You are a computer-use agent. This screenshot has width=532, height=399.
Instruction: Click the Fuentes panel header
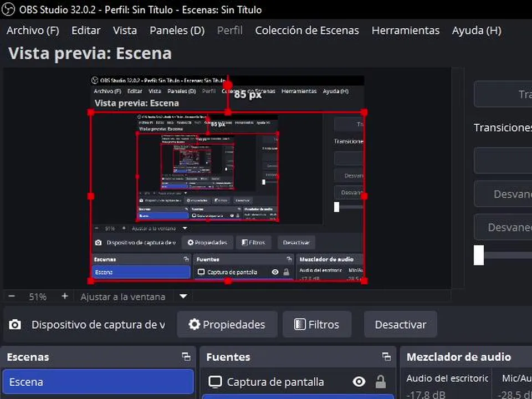pyautogui.click(x=228, y=357)
